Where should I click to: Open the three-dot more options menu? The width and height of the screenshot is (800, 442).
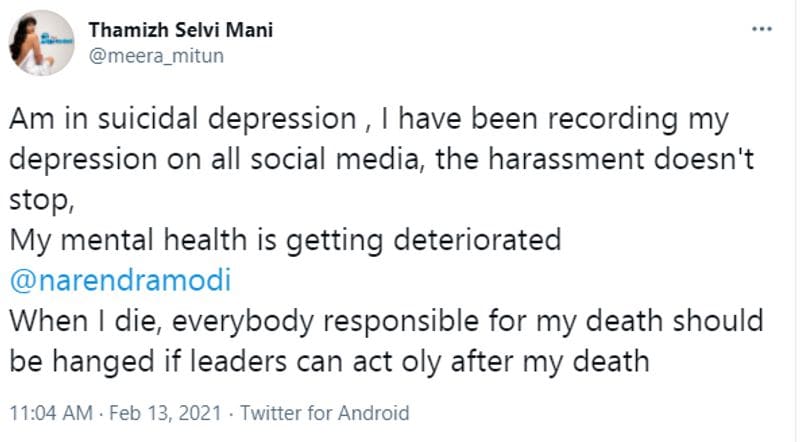pyautogui.click(x=761, y=29)
